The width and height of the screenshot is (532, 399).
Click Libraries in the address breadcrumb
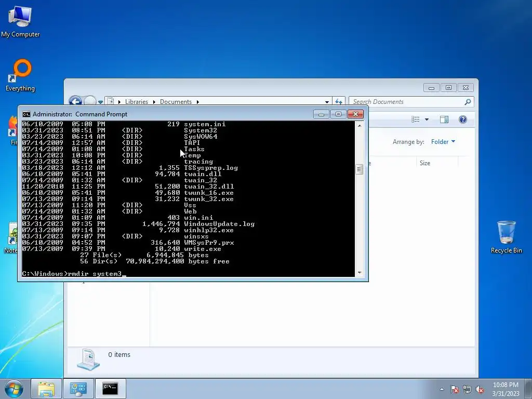click(x=137, y=102)
